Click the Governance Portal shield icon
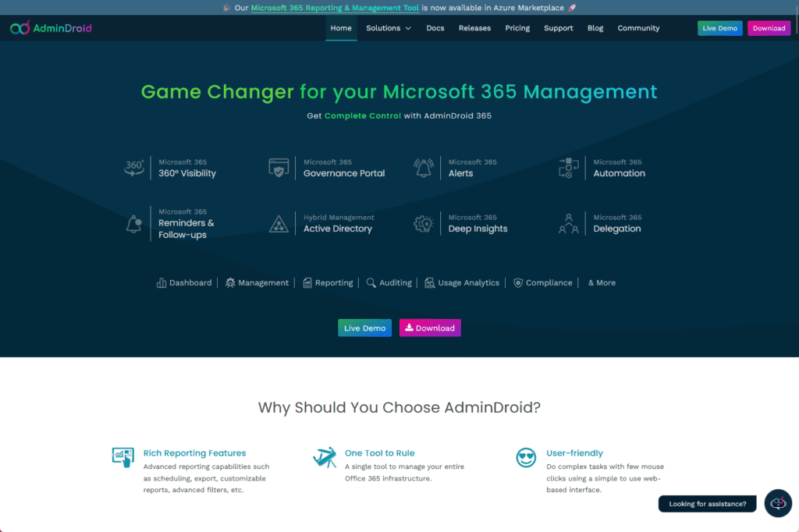This screenshot has height=532, width=799. (x=279, y=168)
